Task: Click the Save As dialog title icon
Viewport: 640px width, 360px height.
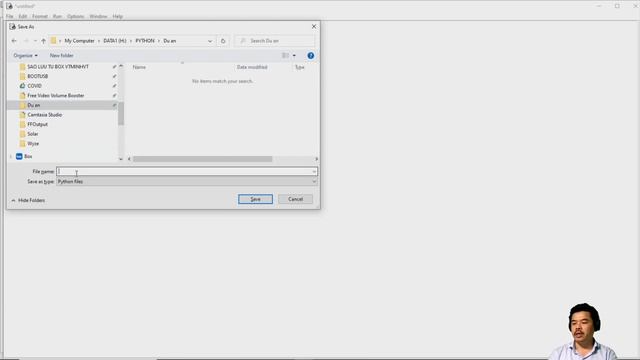Action: [x=12, y=27]
